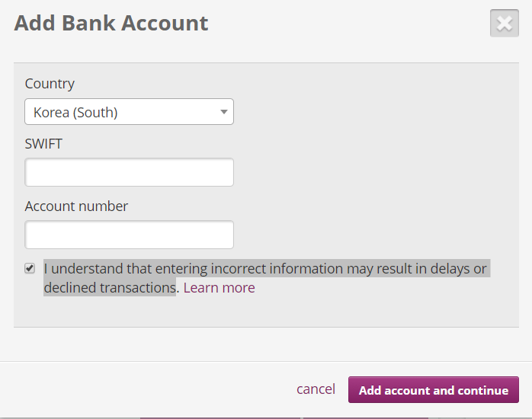
Task: Focus the Account number input field
Action: tap(129, 235)
